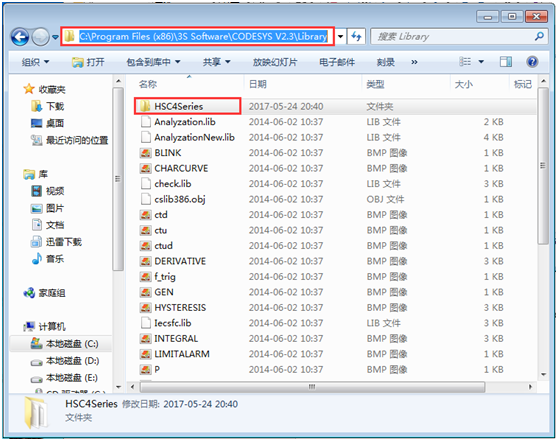This screenshot has width=558, height=441.
Task: Click the Back navigation arrow
Action: [20, 37]
